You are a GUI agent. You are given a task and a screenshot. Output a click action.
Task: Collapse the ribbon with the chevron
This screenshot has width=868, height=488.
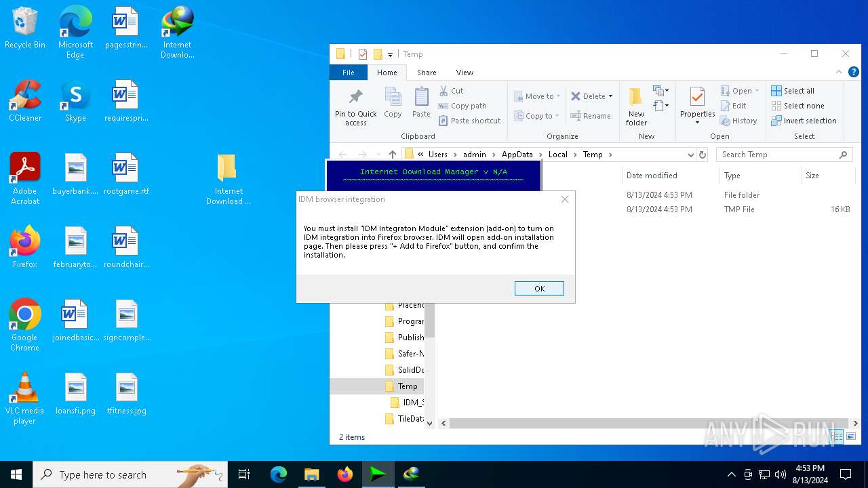pos(839,72)
